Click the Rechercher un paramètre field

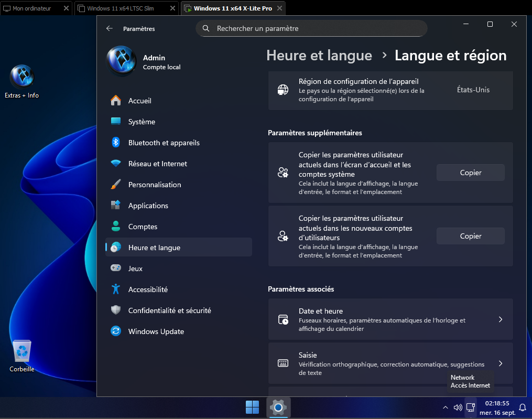tap(311, 28)
